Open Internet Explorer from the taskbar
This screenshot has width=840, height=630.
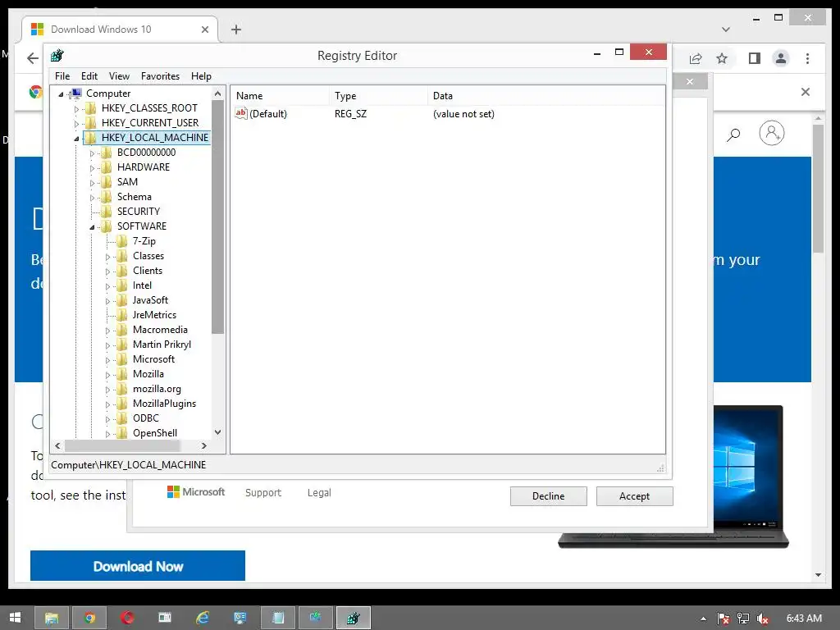point(203,618)
